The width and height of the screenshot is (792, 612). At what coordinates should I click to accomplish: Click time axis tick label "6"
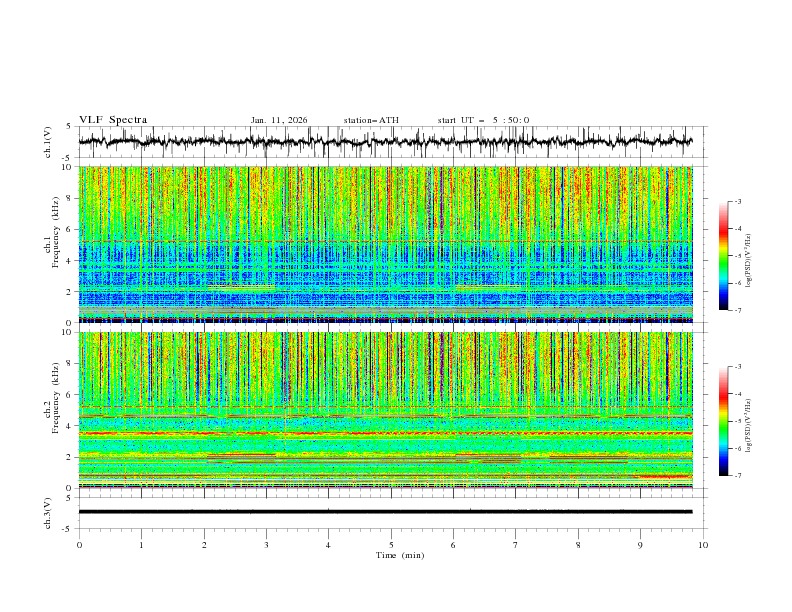(453, 545)
